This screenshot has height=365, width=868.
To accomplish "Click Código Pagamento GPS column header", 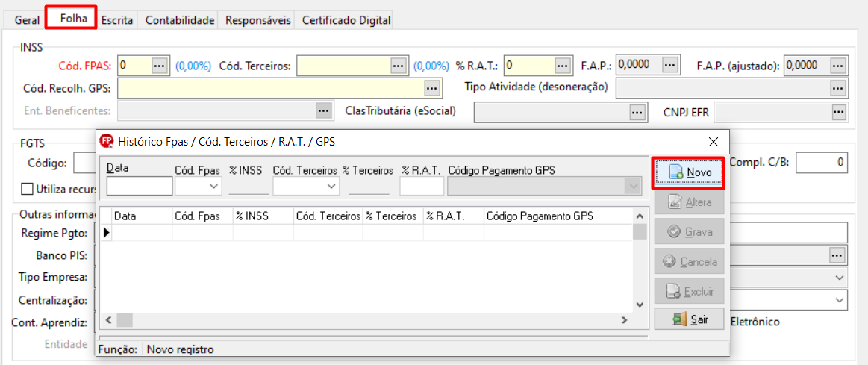I will (558, 216).
